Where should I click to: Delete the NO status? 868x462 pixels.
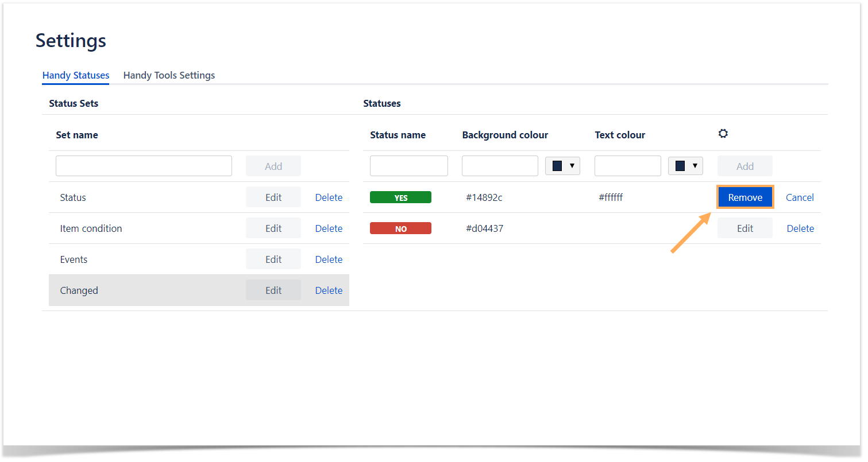click(800, 228)
